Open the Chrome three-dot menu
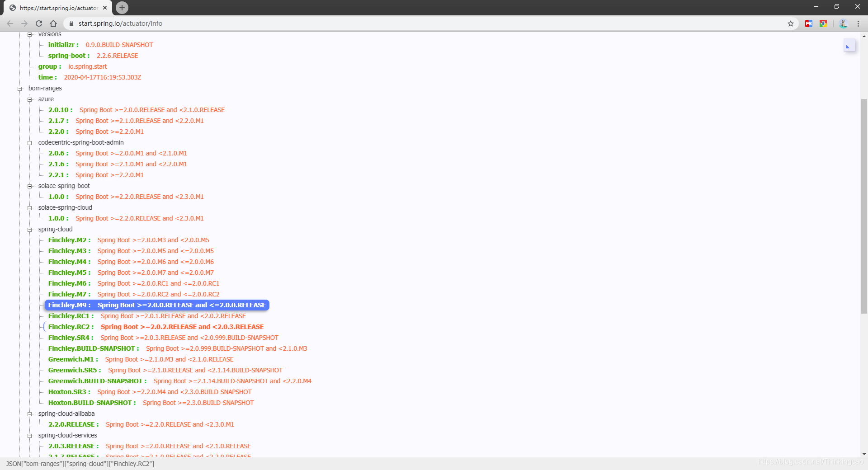Screen dimensions: 868x470 (858, 23)
